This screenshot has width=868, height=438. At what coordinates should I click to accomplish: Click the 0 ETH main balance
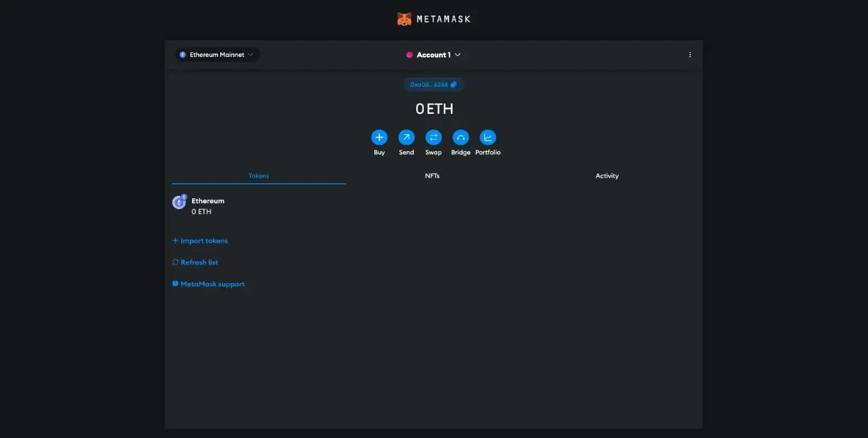click(x=434, y=109)
